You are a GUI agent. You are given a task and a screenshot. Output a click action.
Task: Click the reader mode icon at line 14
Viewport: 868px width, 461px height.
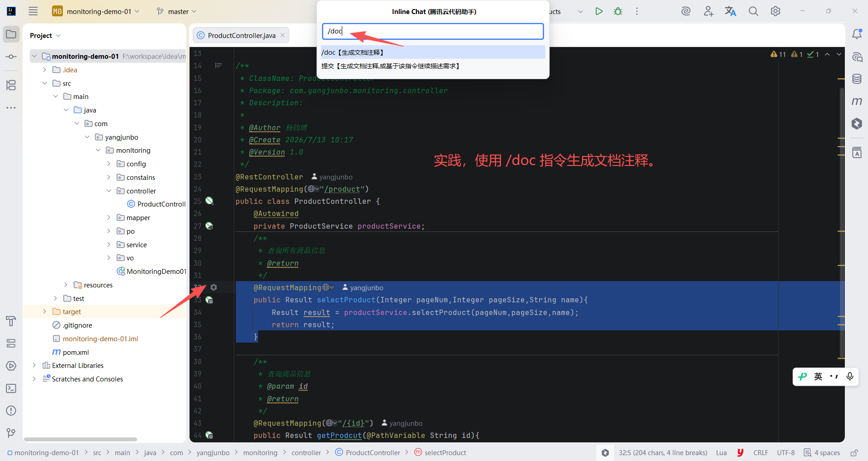218,66
